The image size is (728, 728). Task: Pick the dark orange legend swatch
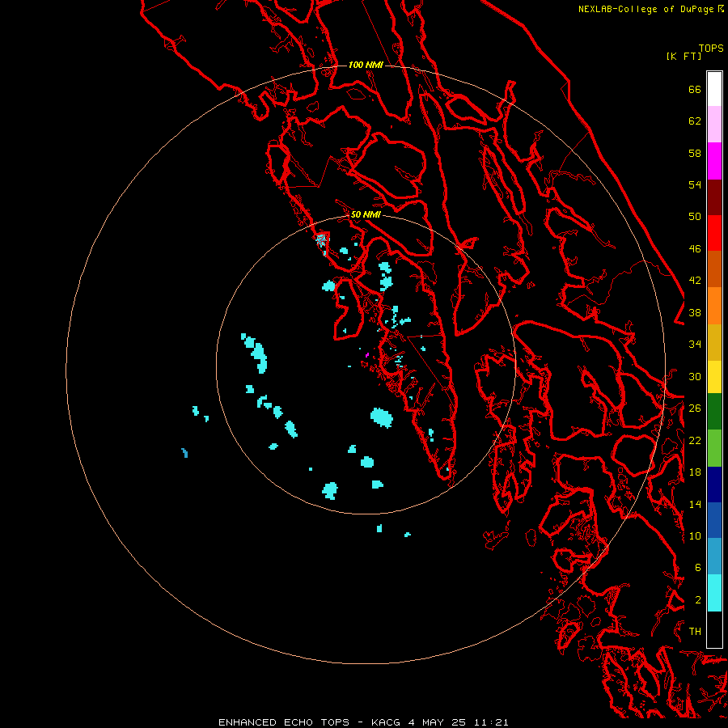pos(714,269)
